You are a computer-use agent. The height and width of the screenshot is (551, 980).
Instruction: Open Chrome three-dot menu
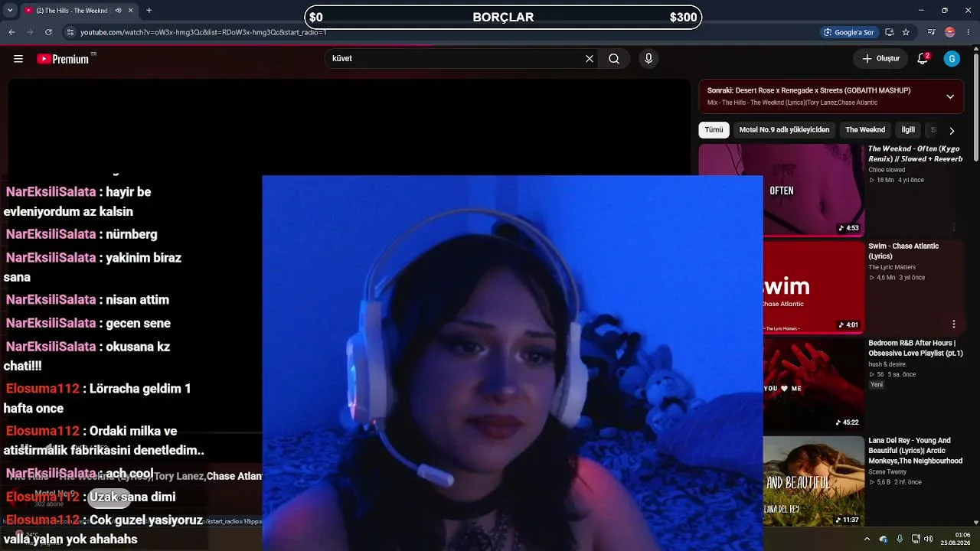968,32
